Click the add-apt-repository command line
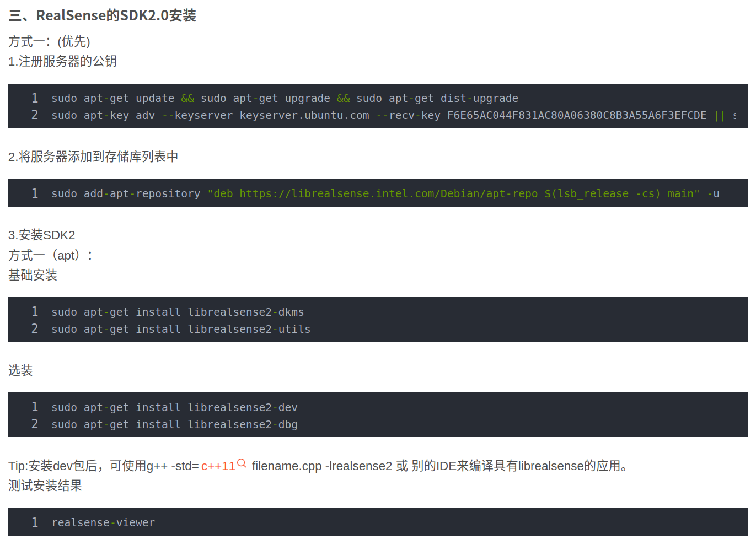This screenshot has width=756, height=550. [385, 193]
